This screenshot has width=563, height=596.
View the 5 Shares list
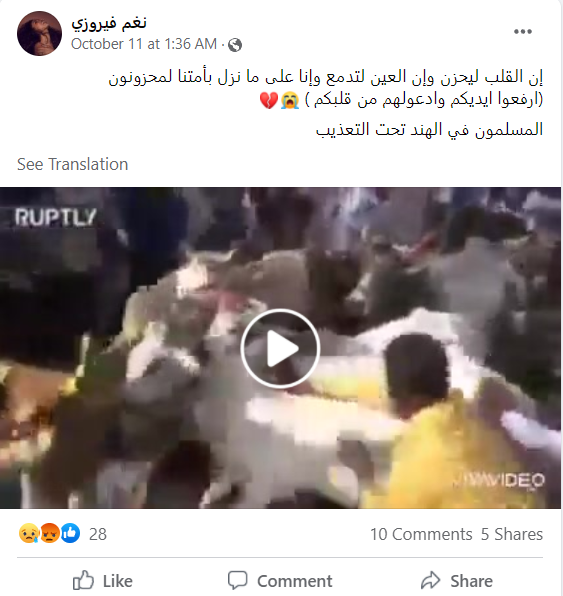(x=512, y=534)
